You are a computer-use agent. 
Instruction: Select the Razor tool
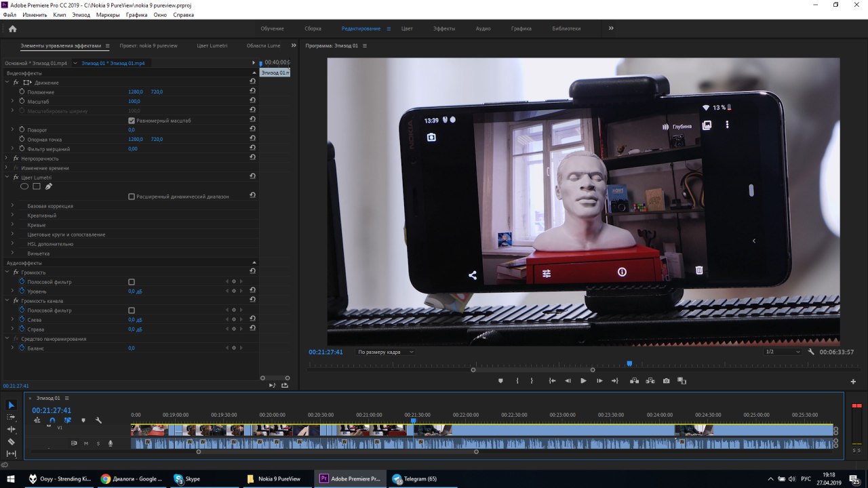(x=11, y=442)
